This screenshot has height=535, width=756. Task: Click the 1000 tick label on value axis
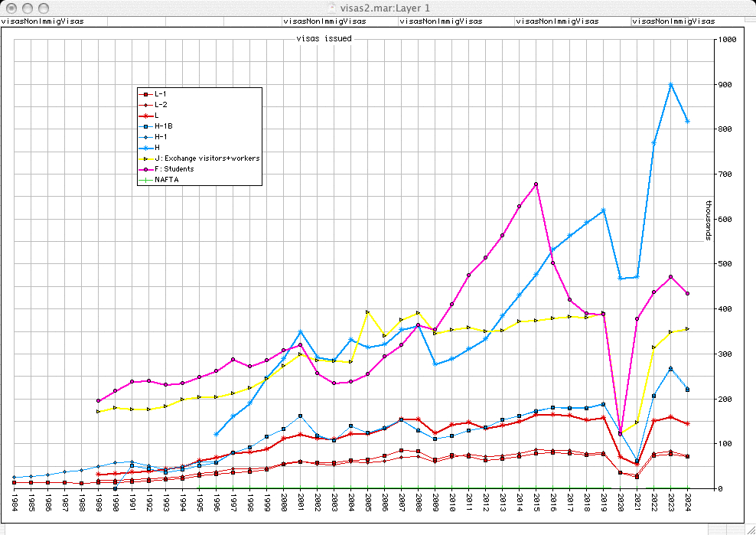click(x=726, y=39)
